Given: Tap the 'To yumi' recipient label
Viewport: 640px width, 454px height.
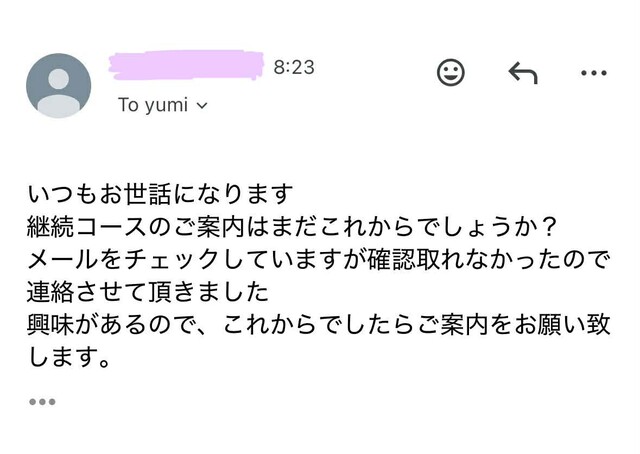Looking at the screenshot, I should 153,105.
